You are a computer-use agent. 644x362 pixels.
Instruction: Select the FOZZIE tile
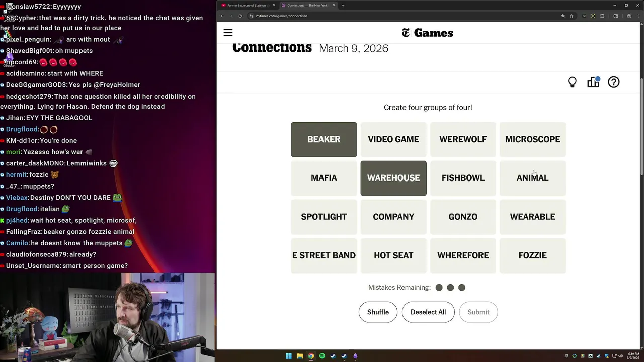(532, 255)
